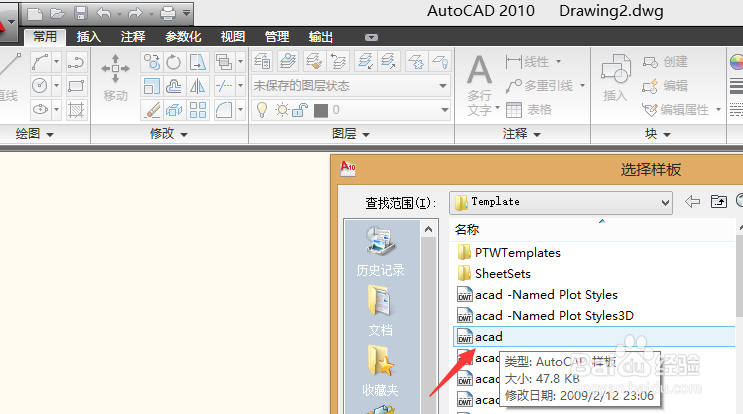Insert a 表格 table
Viewport: 743px width, 414px height.
[528, 110]
